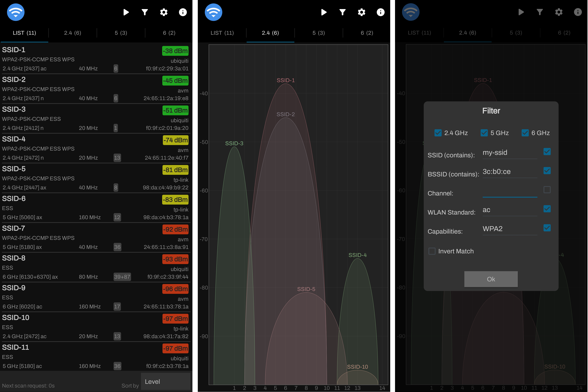This screenshot has height=392, width=588.
Task: Switch to 5 (3) tab in first screen
Action: tap(121, 33)
